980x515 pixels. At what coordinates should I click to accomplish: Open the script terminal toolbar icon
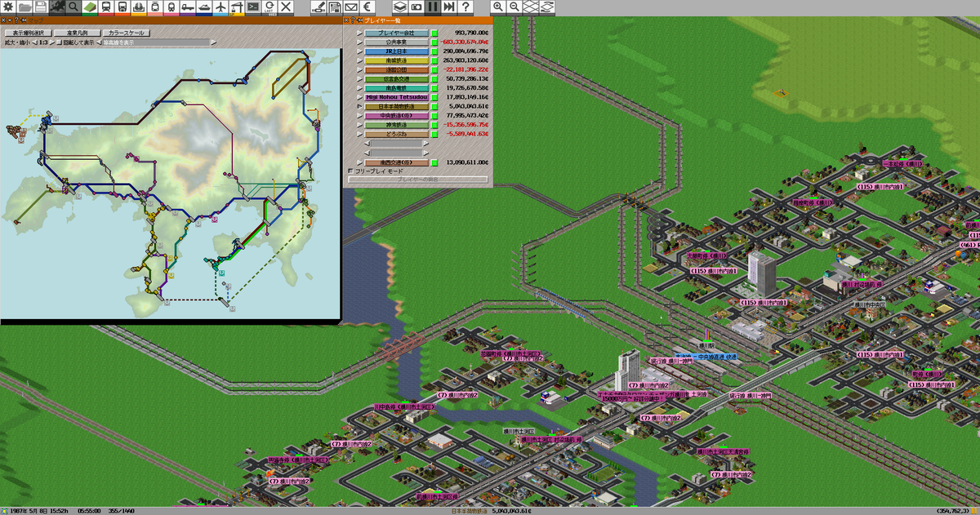pyautogui.click(x=252, y=8)
